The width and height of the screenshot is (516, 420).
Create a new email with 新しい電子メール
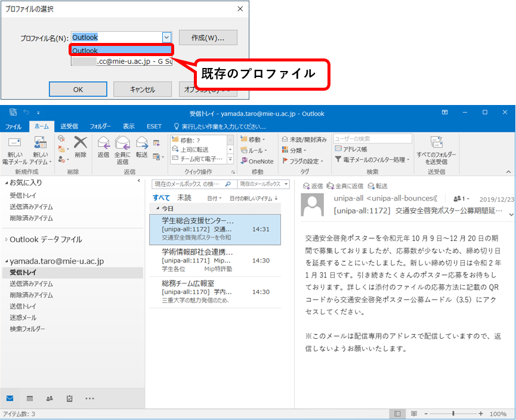coord(14,151)
